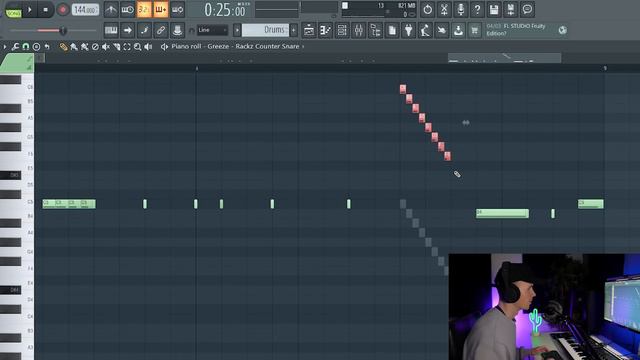Click the globe icon in news panel
This screenshot has height=360, width=640.
tap(562, 30)
